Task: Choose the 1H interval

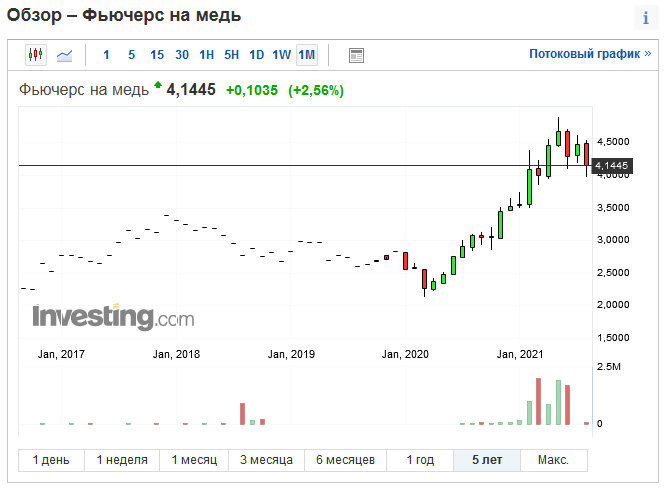Action: (207, 55)
